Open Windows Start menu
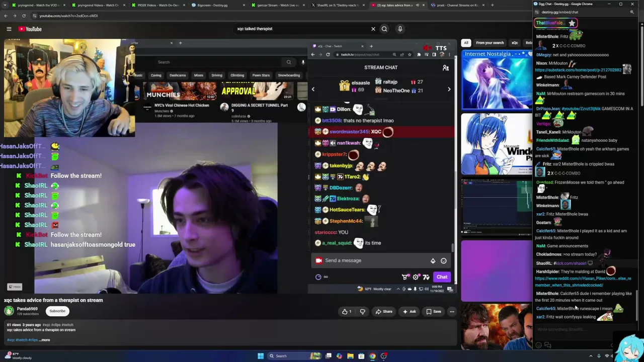Viewport: 644px width, 362px height. pos(261,356)
